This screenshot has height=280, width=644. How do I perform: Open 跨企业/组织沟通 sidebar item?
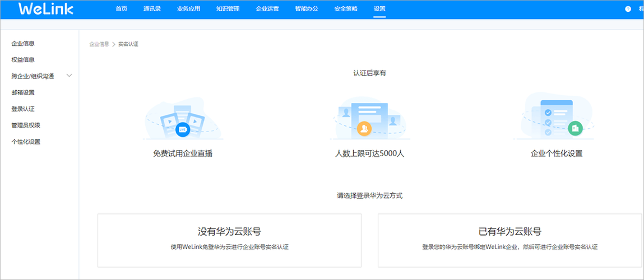pyautogui.click(x=33, y=76)
